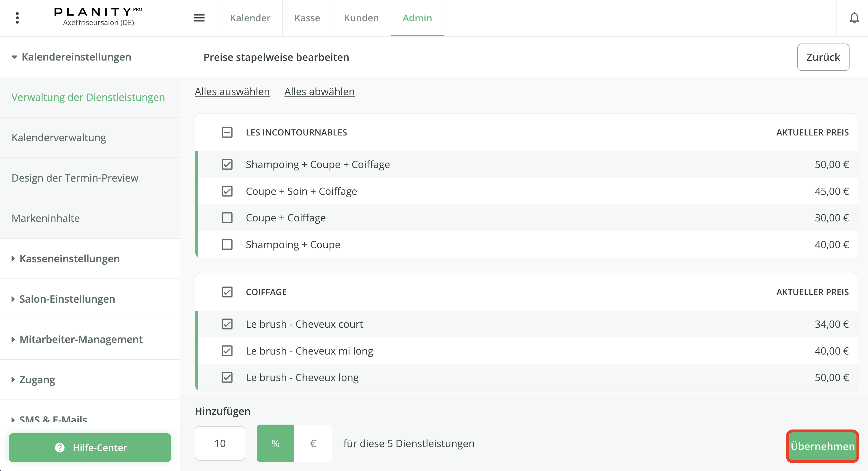Image resolution: width=868 pixels, height=471 pixels.
Task: Click the value input field showing 10
Action: [220, 443]
